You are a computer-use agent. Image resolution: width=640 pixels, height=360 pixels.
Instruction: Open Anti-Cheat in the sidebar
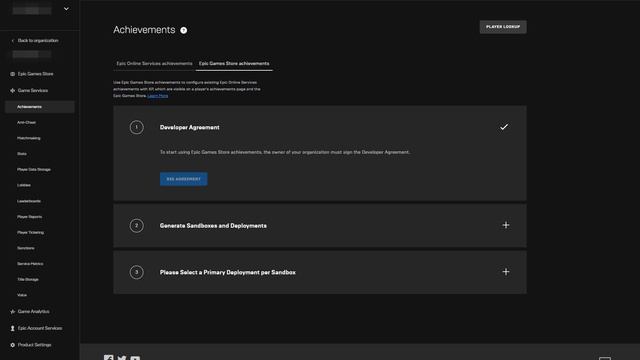pyautogui.click(x=27, y=122)
